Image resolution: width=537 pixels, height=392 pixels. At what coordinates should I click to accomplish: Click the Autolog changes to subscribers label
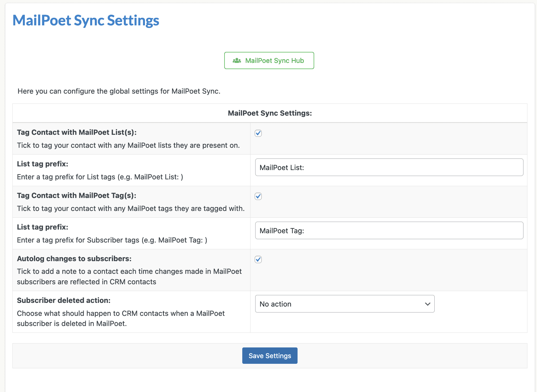pos(74,259)
